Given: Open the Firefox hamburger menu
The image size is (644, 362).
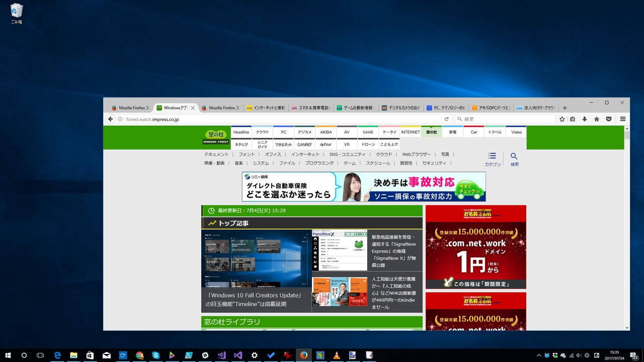Looking at the screenshot, I should [623, 119].
